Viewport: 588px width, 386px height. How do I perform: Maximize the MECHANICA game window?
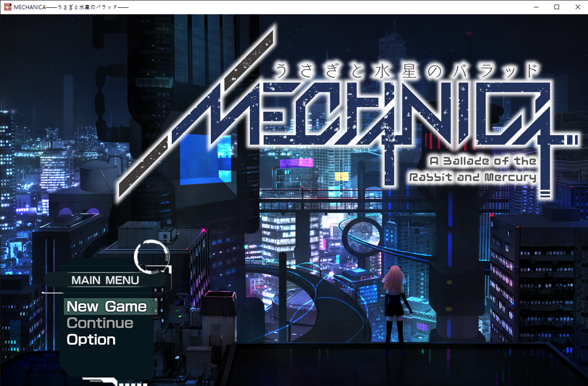(x=557, y=7)
